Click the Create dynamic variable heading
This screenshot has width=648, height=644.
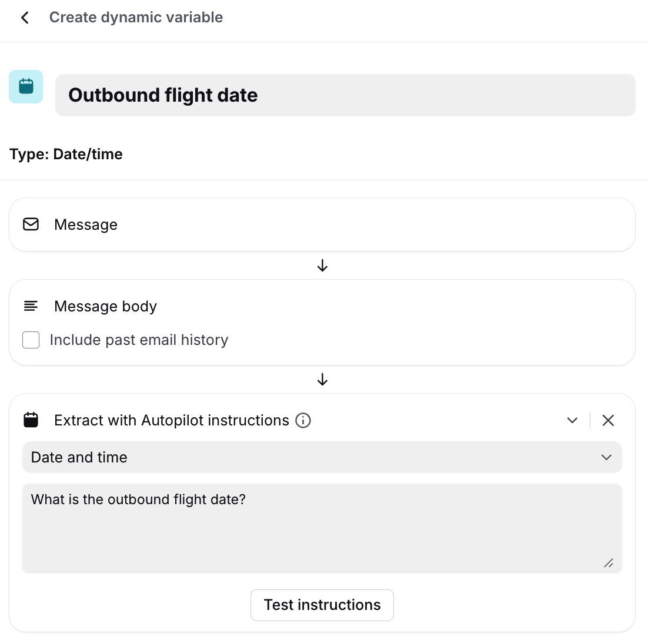pos(136,18)
